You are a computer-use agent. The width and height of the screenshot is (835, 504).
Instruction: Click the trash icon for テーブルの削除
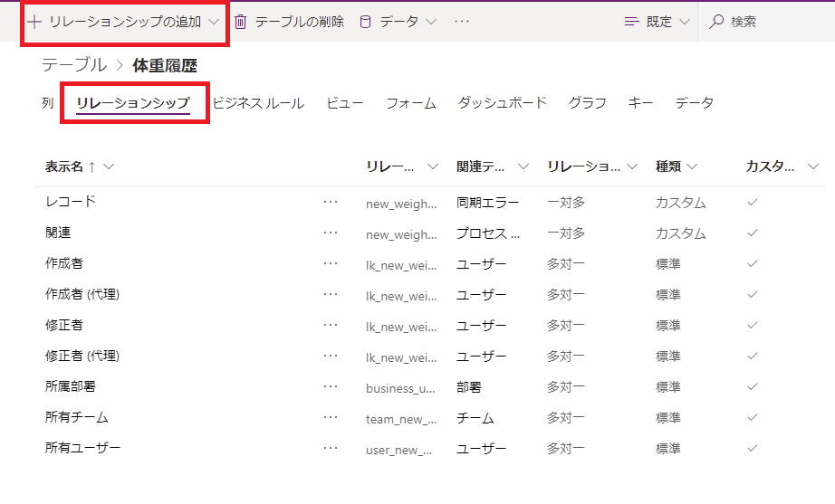coord(241,22)
